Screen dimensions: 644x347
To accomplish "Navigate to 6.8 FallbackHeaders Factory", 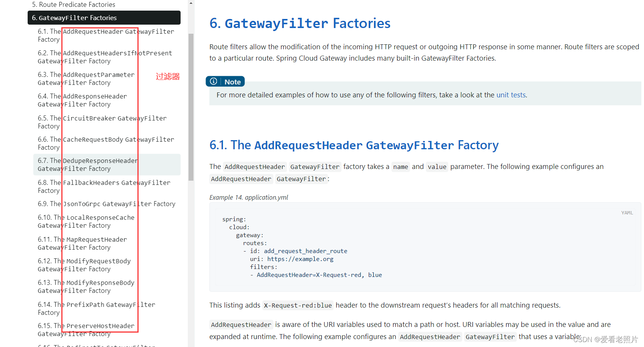I will 104,186.
